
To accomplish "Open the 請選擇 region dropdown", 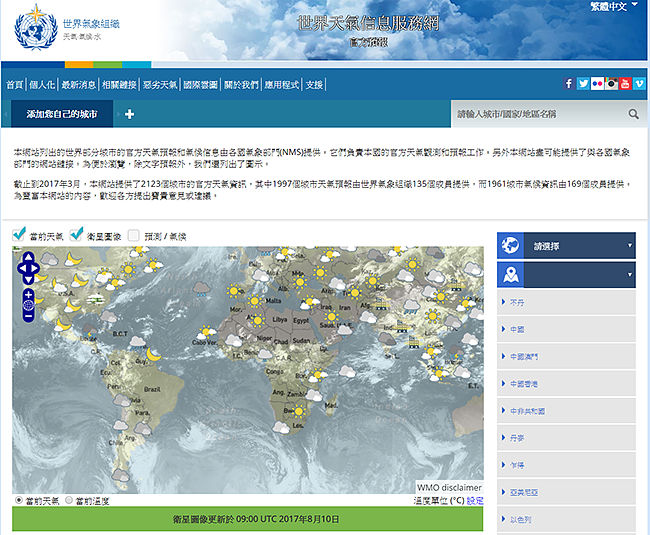I will pos(566,244).
